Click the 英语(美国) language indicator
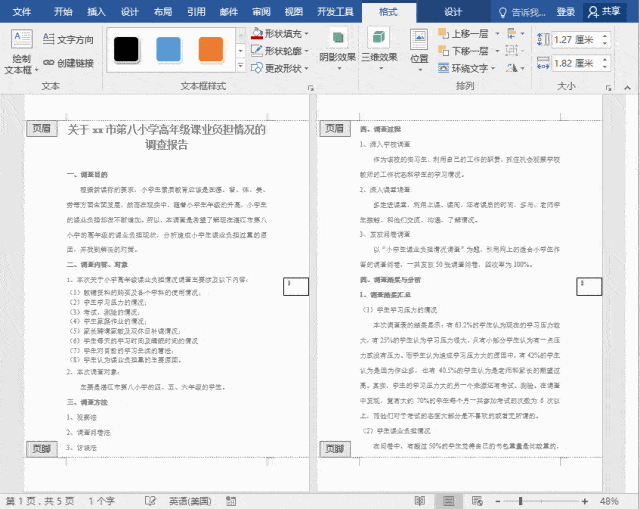This screenshot has height=509, width=640. [190, 501]
